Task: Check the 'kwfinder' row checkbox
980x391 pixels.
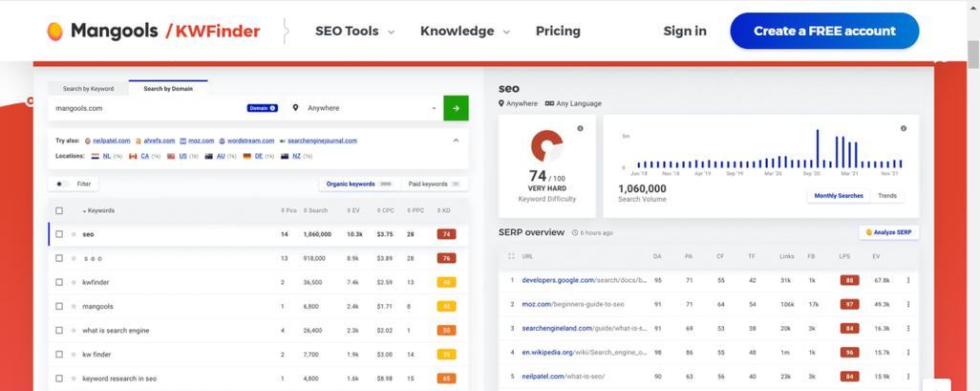Action: point(59,282)
